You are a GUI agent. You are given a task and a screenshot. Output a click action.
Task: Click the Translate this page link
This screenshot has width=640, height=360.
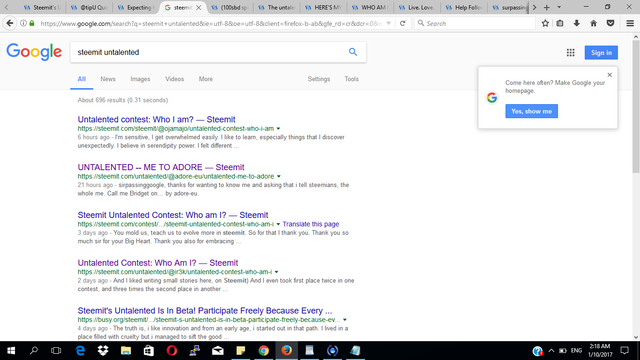click(x=311, y=224)
